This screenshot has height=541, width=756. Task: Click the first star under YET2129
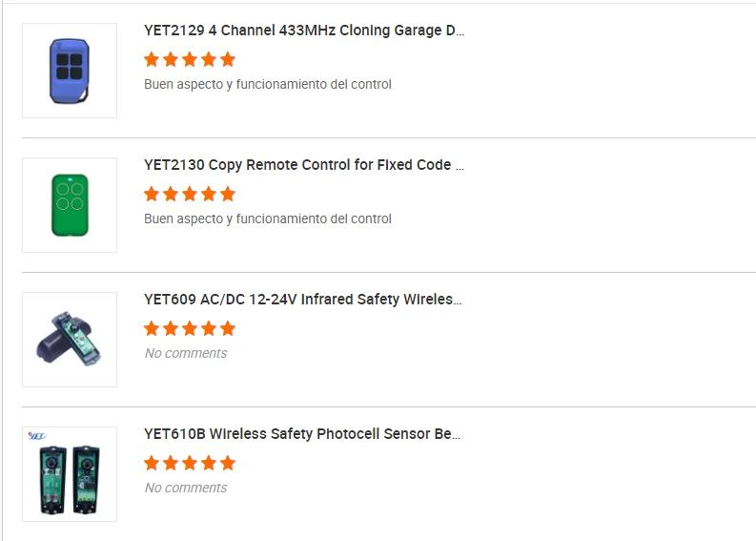click(x=152, y=59)
